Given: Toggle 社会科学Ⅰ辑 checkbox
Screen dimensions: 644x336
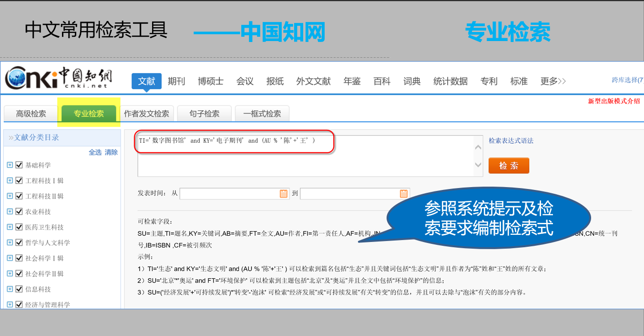Looking at the screenshot, I should pos(19,258).
